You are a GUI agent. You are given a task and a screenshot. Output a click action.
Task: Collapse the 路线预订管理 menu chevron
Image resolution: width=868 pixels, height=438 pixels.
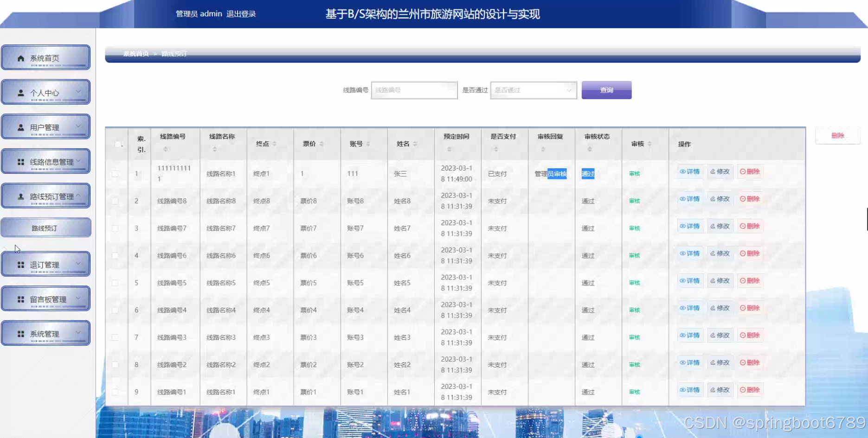click(78, 196)
